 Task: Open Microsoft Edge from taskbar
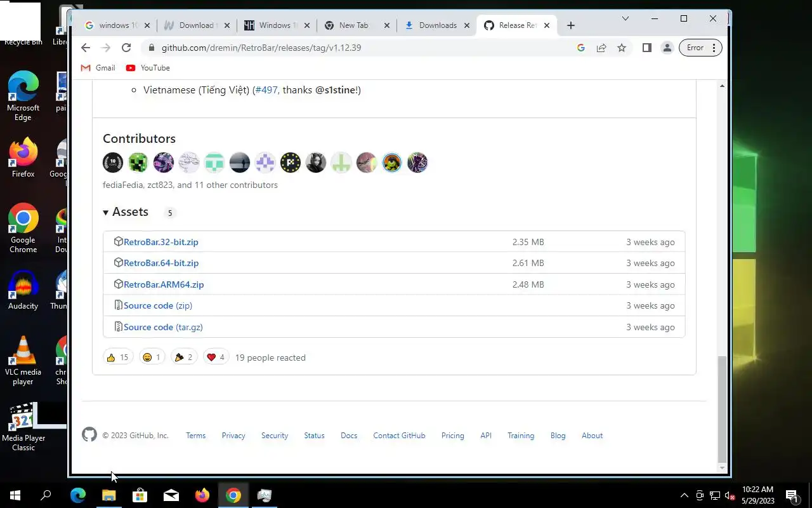(x=78, y=495)
